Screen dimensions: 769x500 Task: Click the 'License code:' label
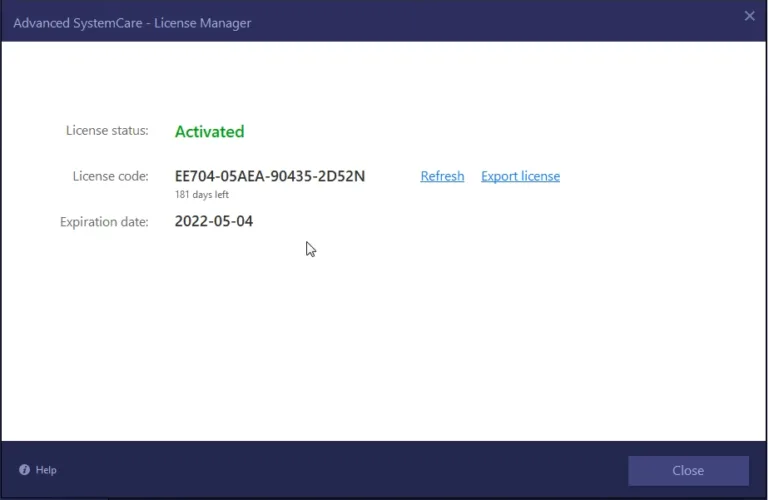(x=110, y=176)
